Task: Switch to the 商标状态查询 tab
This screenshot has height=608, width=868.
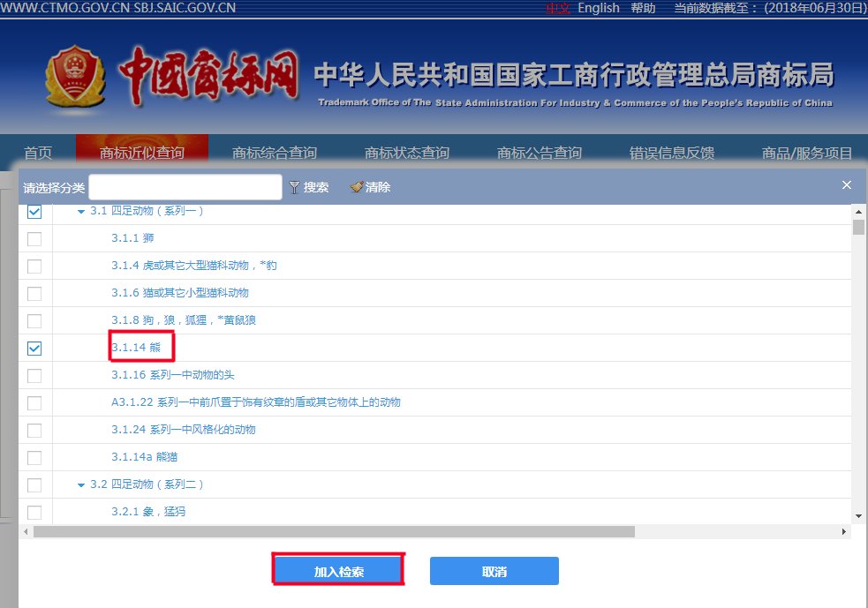Action: [x=407, y=152]
